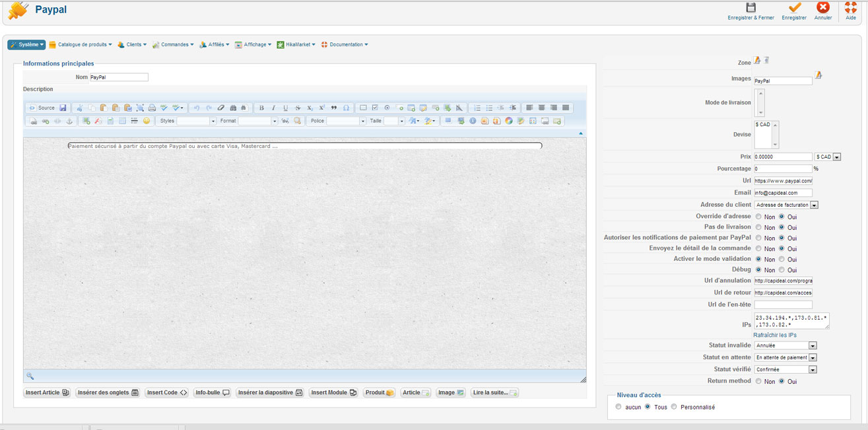Viewport: 868px width, 430px height.
Task: Enable Débug by selecting Oui
Action: pyautogui.click(x=782, y=269)
